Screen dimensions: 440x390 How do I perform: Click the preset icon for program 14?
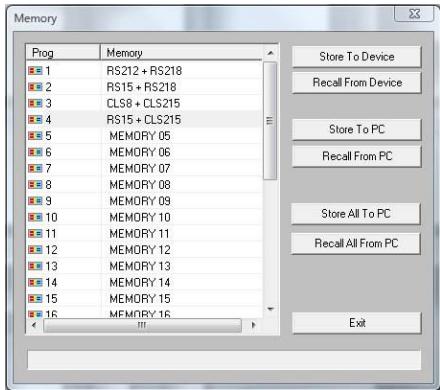click(35, 283)
